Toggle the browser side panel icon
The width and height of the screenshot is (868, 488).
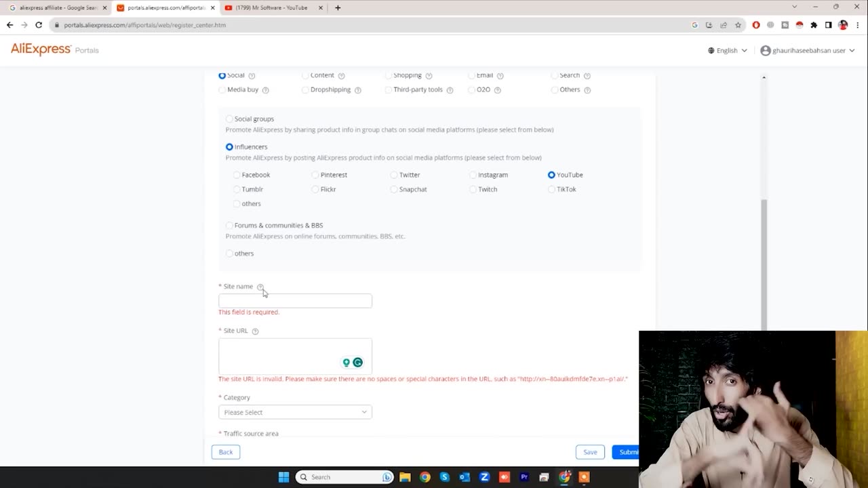[x=828, y=25]
